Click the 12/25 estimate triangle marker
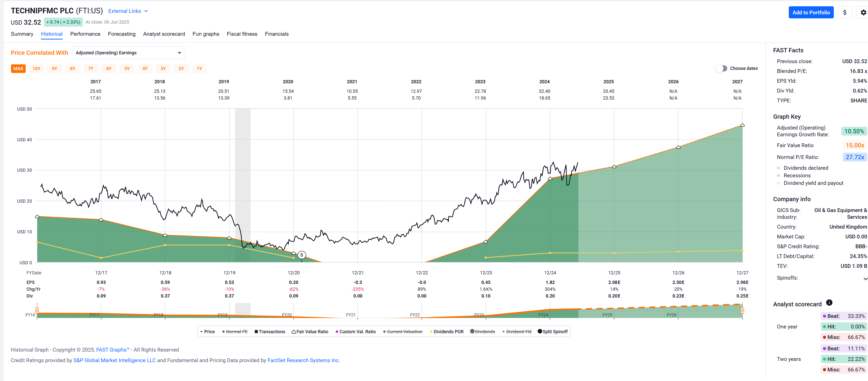This screenshot has width=868, height=381. coord(614,167)
